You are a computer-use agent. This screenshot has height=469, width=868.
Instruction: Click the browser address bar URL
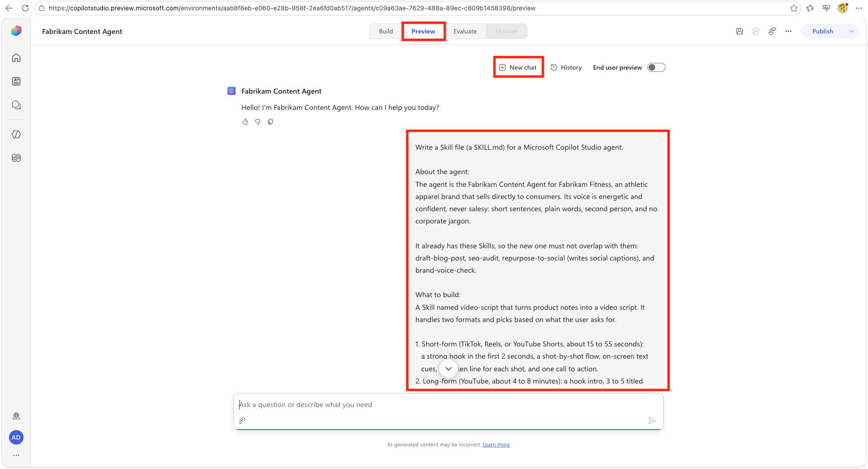pos(292,8)
